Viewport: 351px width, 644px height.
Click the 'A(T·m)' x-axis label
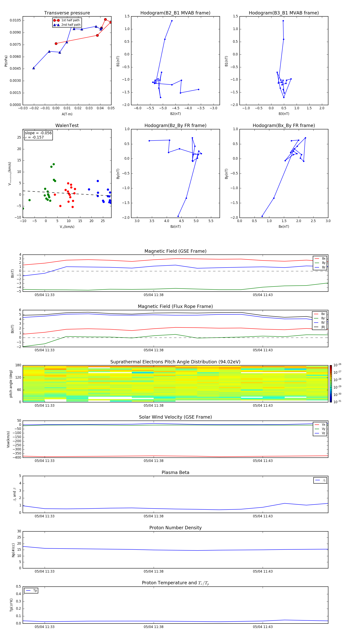tap(67, 114)
